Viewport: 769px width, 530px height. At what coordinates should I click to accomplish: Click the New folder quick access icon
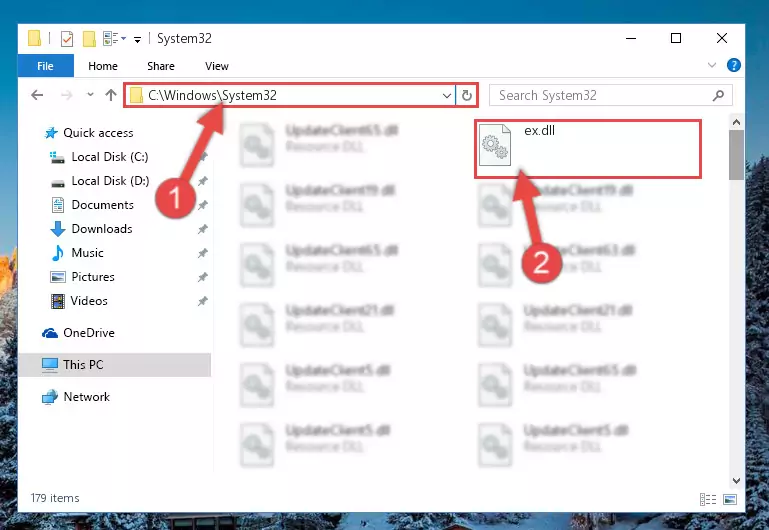[89, 38]
